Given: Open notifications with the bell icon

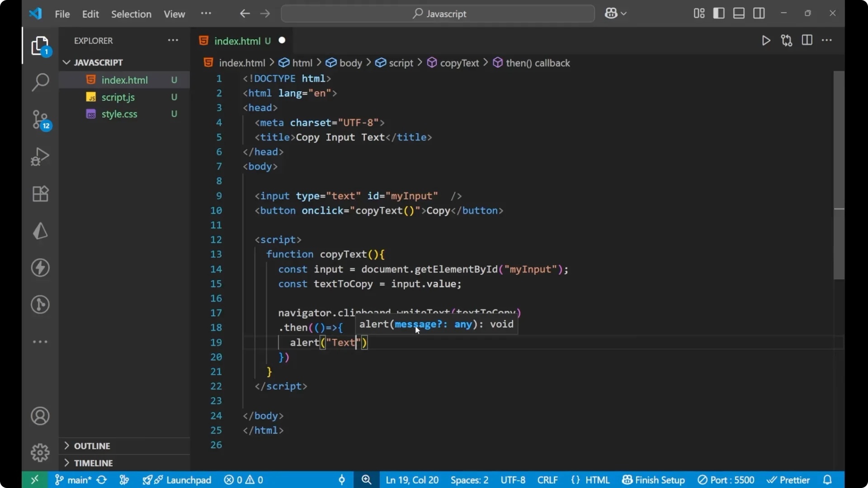Looking at the screenshot, I should tap(829, 480).
